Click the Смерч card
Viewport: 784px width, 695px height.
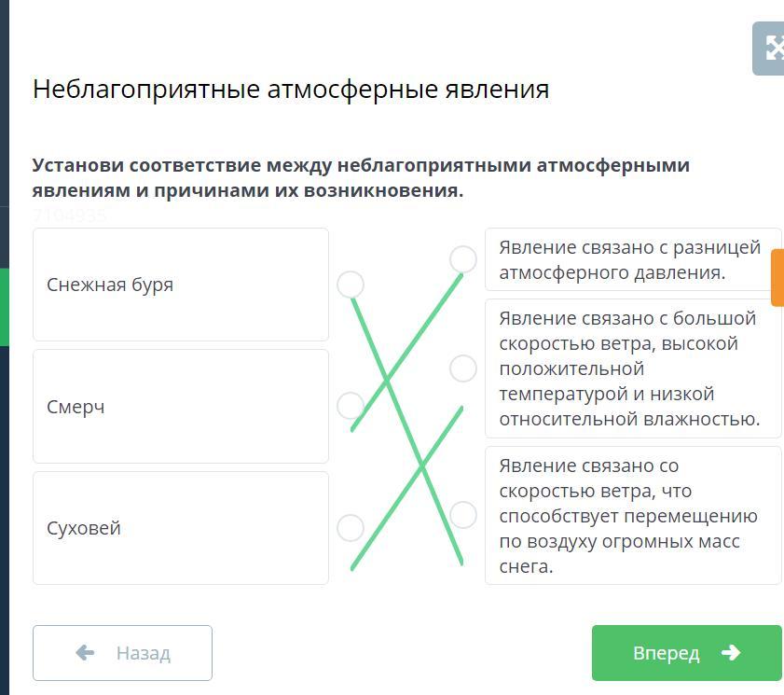tap(181, 407)
